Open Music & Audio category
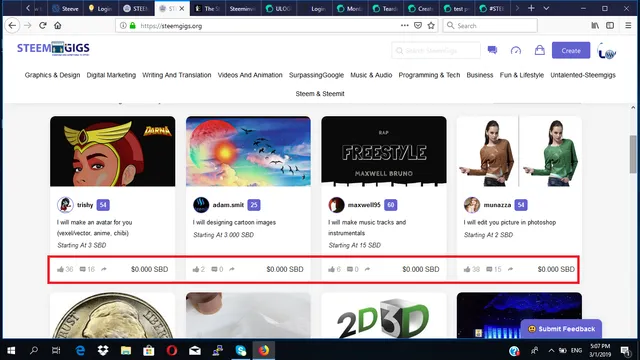This screenshot has width=640, height=360. pos(371,75)
